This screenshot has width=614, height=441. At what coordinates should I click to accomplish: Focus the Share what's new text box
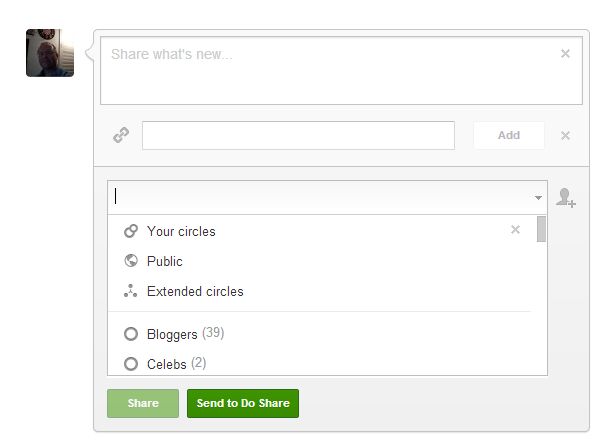point(341,70)
